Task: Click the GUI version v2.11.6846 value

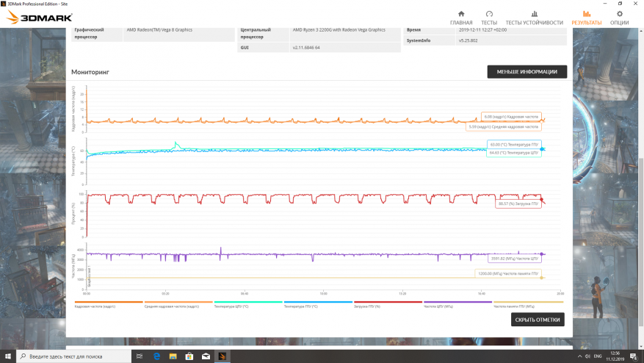Action: tap(306, 48)
